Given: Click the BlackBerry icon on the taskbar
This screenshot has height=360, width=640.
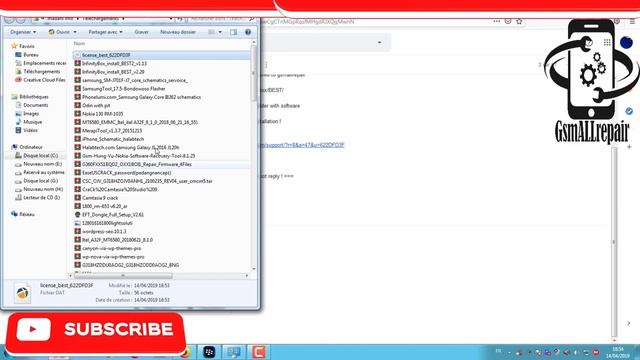Looking at the screenshot, I should click(x=209, y=352).
